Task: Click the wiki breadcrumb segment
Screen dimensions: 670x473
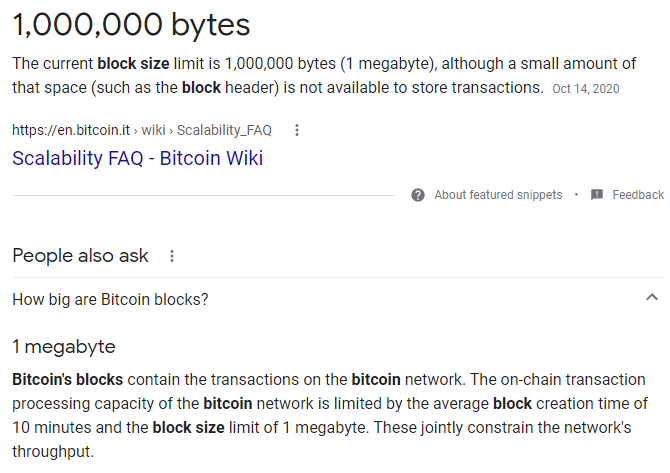Action: (x=153, y=130)
